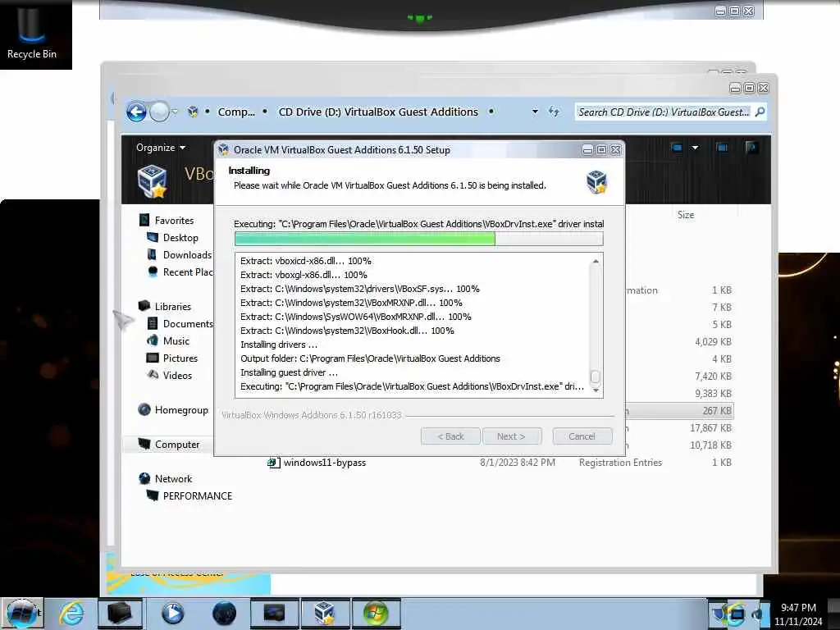
Task: Select Network in navigation pane
Action: click(173, 478)
